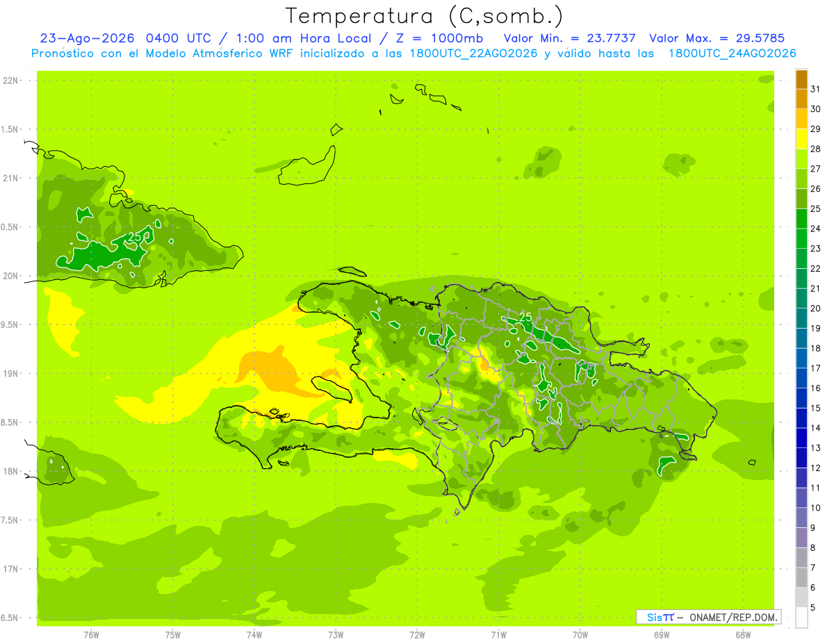
Task: Click the green cool patch in southeast Dominican Republic
Action: pyautogui.click(x=668, y=465)
